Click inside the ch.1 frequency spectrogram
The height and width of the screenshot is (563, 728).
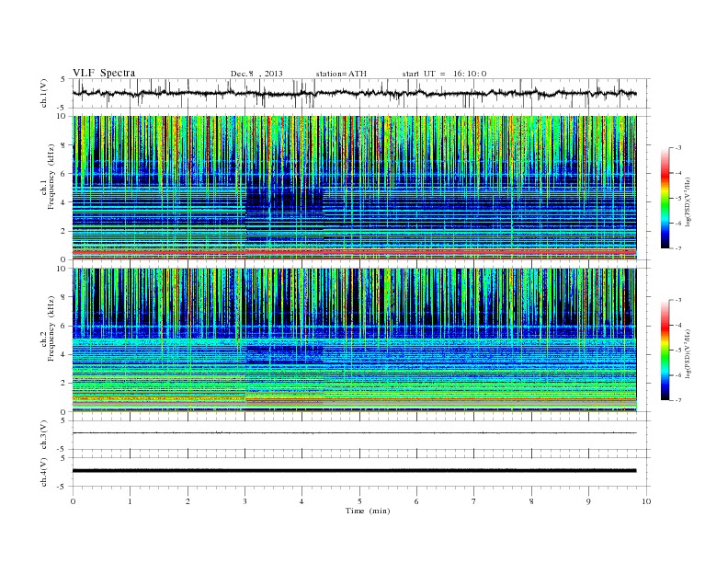pyautogui.click(x=354, y=188)
